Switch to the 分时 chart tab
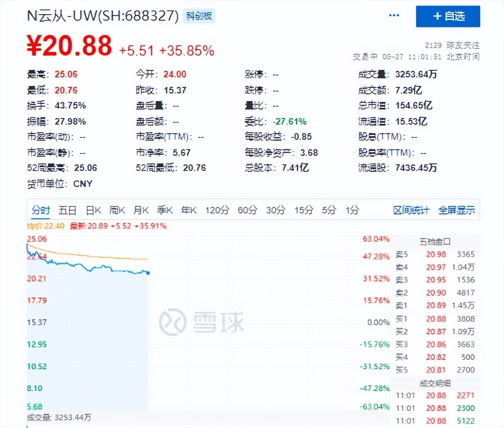This screenshot has height=428, width=504. [41, 210]
